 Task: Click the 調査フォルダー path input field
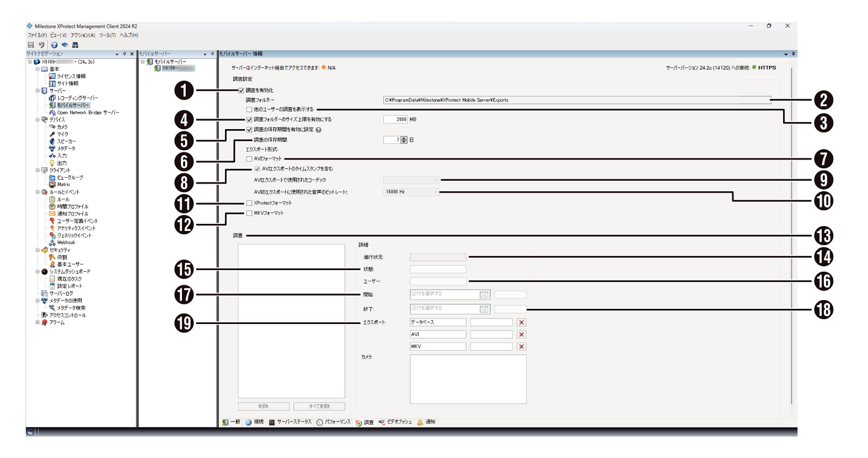pos(577,100)
